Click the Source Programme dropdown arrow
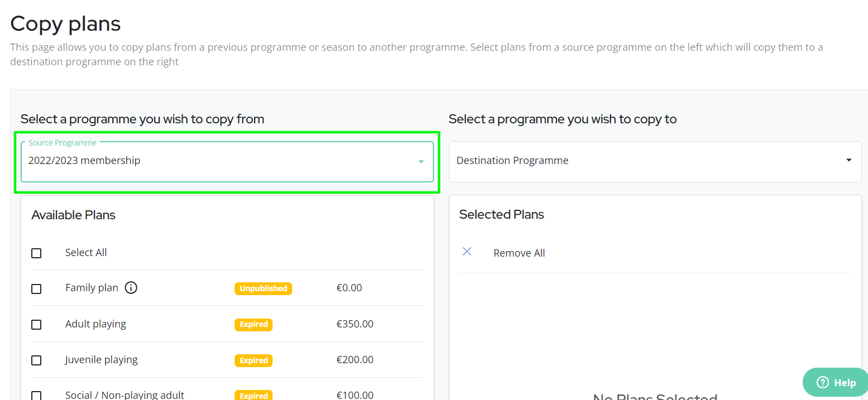868x400 pixels. tap(421, 162)
